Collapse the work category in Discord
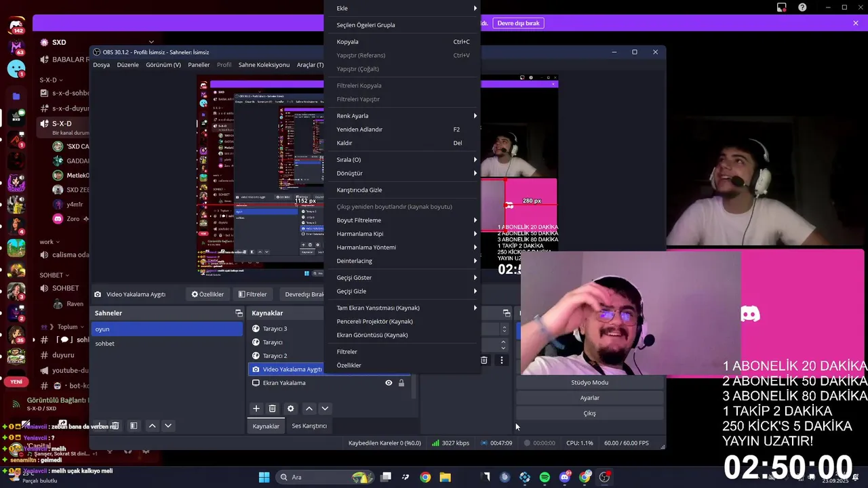Viewport: 868px width, 488px height. tap(49, 242)
